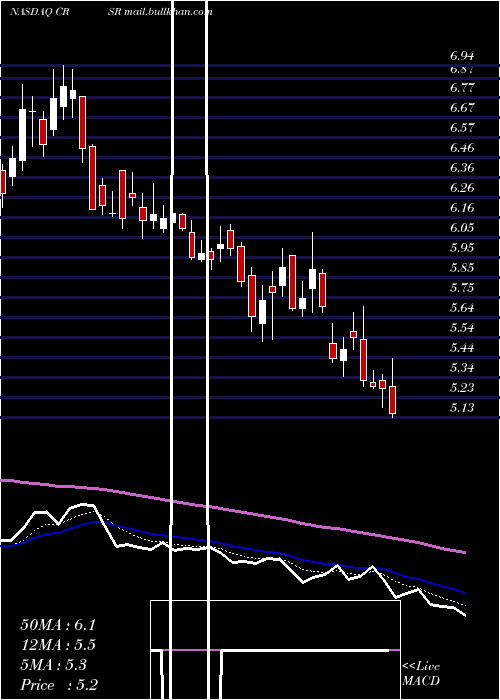The image size is (500, 700).
Task: Click the 5MA : 5.3 readout
Action: tap(53, 665)
